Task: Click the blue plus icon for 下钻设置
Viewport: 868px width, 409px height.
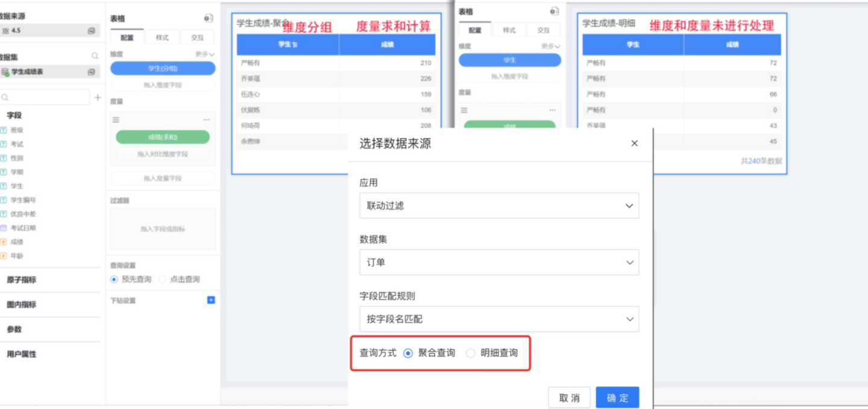Action: 211,300
